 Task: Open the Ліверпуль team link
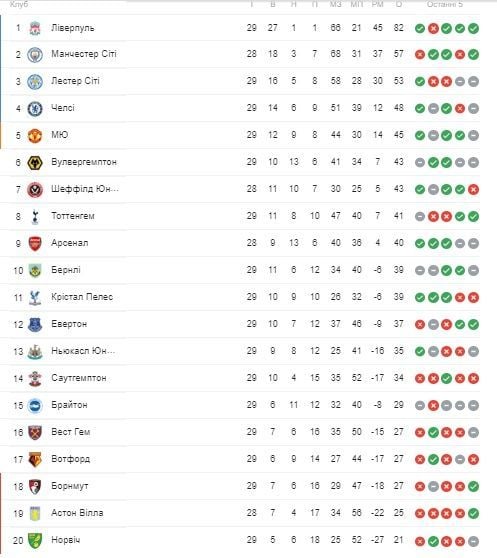tap(73, 28)
